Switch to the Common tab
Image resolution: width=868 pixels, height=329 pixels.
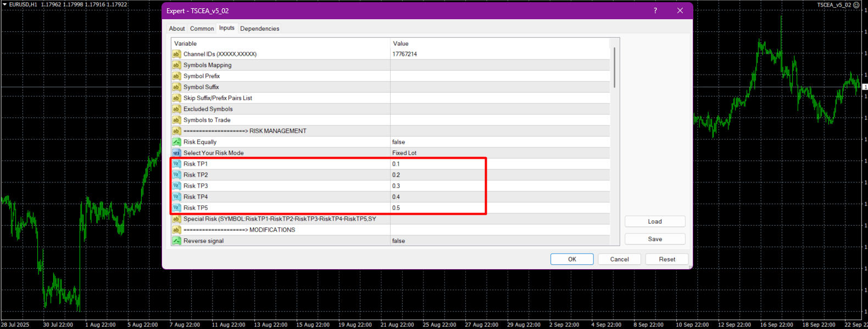(202, 29)
